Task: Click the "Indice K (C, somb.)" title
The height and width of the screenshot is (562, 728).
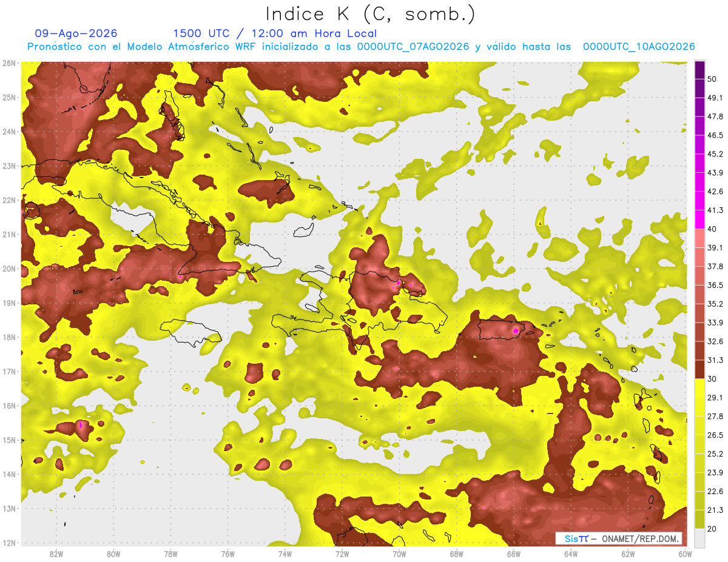Action: click(x=371, y=14)
